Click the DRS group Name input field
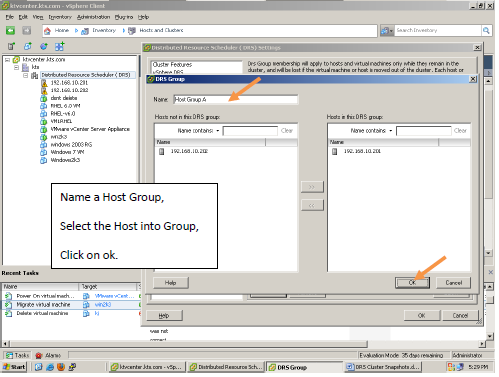The height and width of the screenshot is (377, 499). click(x=236, y=99)
